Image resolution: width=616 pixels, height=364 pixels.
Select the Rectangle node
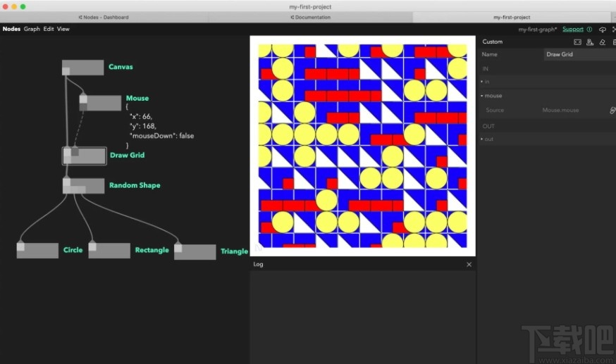pyautogui.click(x=109, y=251)
